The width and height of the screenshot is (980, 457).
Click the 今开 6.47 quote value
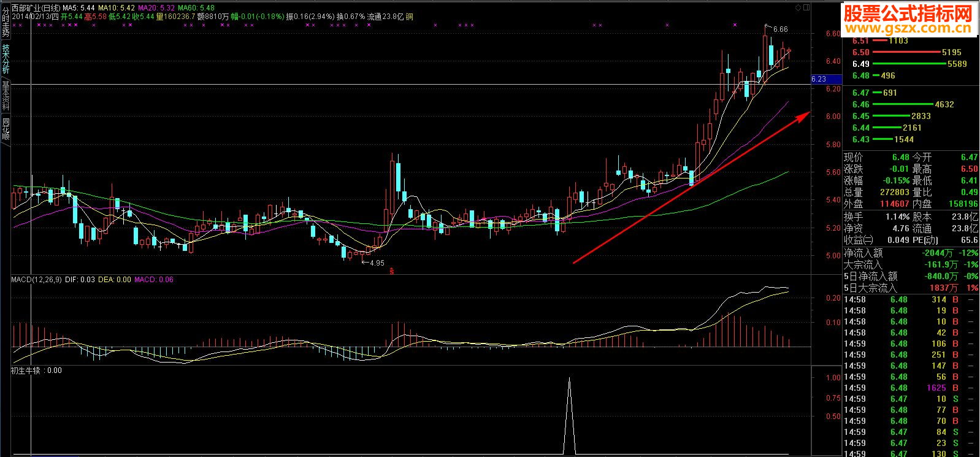click(x=970, y=158)
